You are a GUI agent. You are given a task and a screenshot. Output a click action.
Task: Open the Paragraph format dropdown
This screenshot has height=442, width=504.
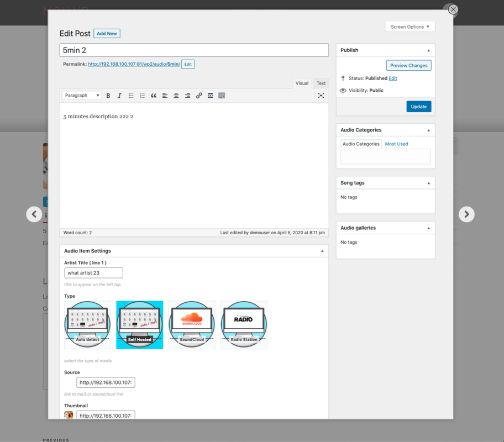[82, 96]
